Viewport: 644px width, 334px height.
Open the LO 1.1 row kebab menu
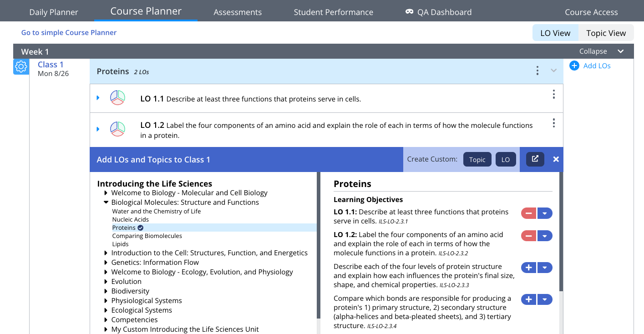pos(553,94)
